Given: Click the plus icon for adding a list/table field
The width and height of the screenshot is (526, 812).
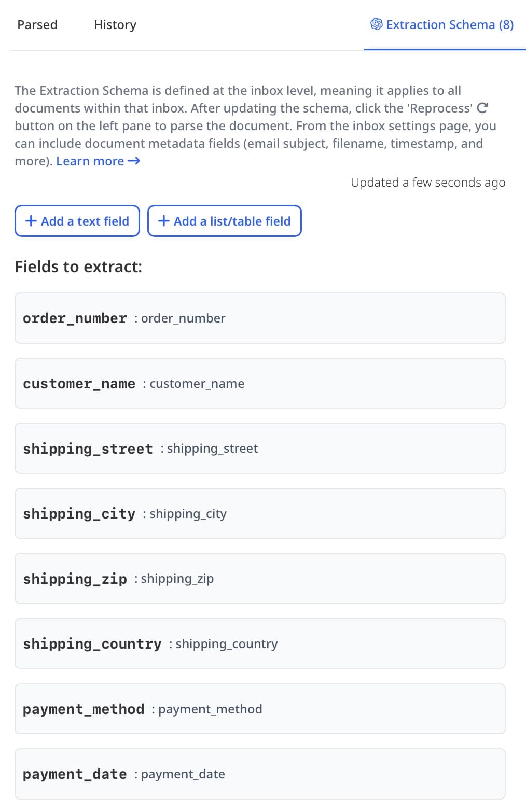Looking at the screenshot, I should click(164, 221).
